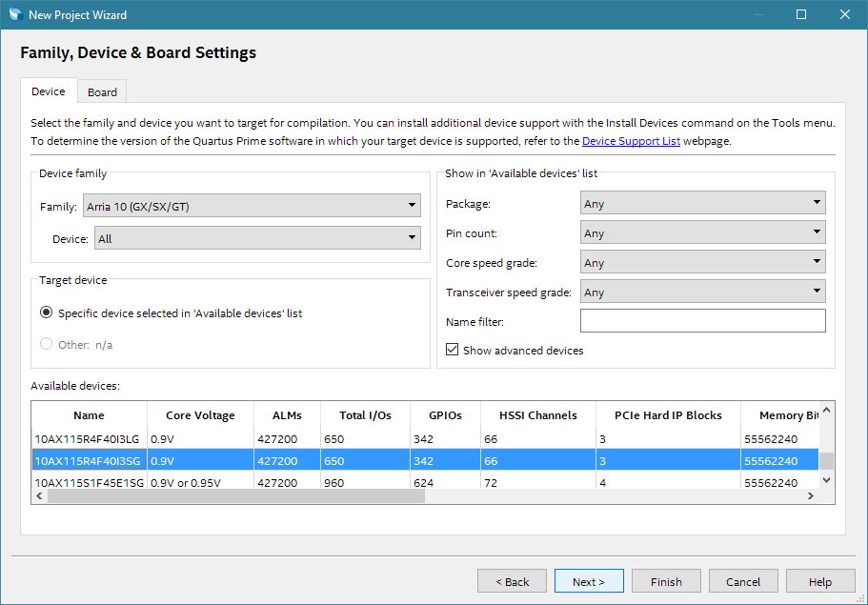868x605 pixels.
Task: Open the Pin count dropdown
Action: click(x=702, y=232)
